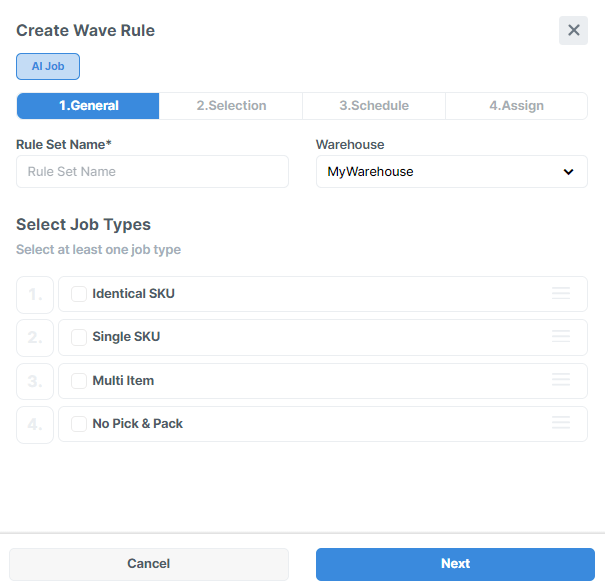The width and height of the screenshot is (605, 588).
Task: Click the 'Identical SKU' label text
Action: [x=134, y=294]
